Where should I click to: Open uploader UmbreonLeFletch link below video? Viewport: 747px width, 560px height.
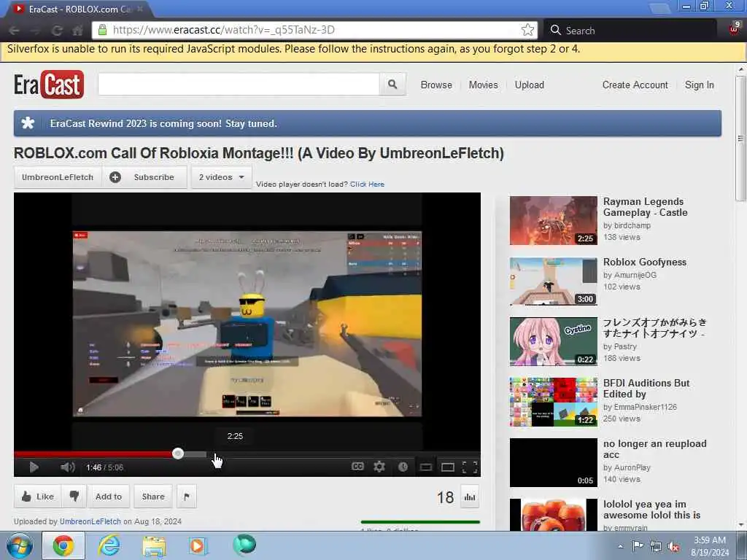90,521
